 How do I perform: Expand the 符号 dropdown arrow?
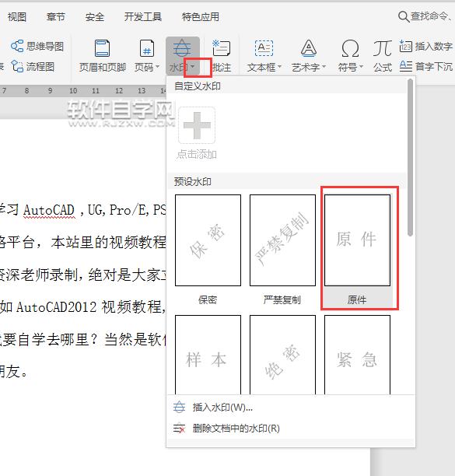(x=361, y=66)
